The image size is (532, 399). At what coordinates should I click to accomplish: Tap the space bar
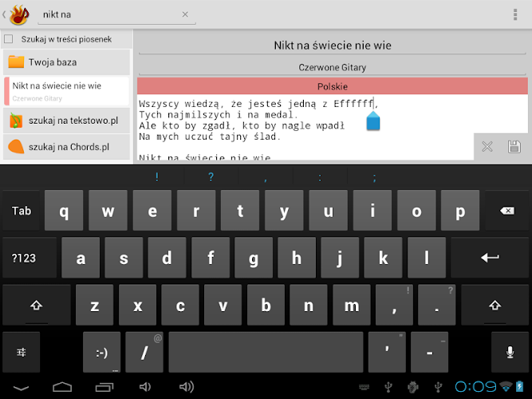[266, 352]
